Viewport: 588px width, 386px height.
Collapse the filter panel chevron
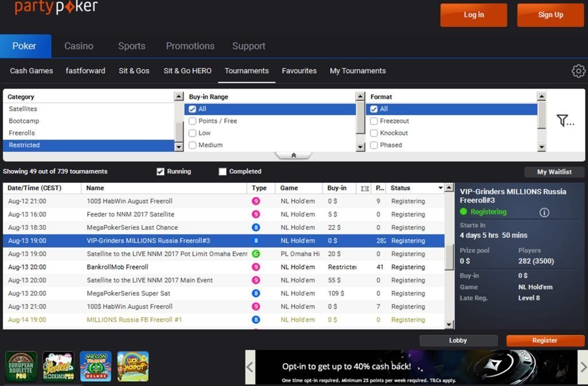(x=293, y=155)
